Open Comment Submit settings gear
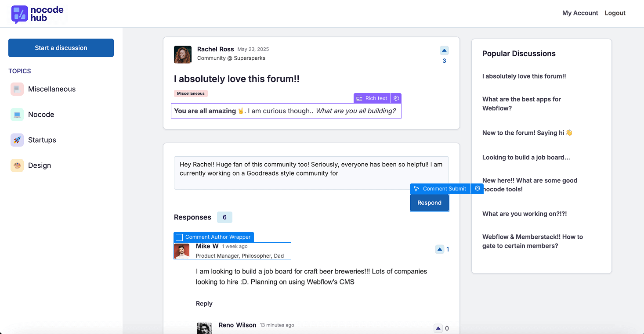644x334 pixels. click(x=477, y=189)
